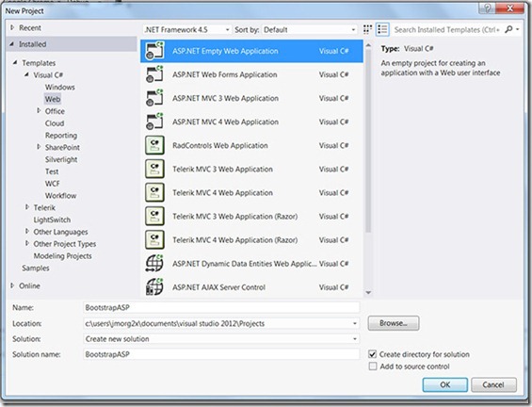Select the Cloud category
532x407 pixels.
click(x=55, y=123)
